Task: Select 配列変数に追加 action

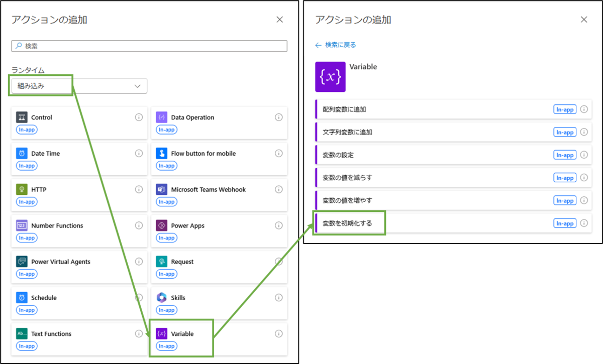Action: (453, 109)
